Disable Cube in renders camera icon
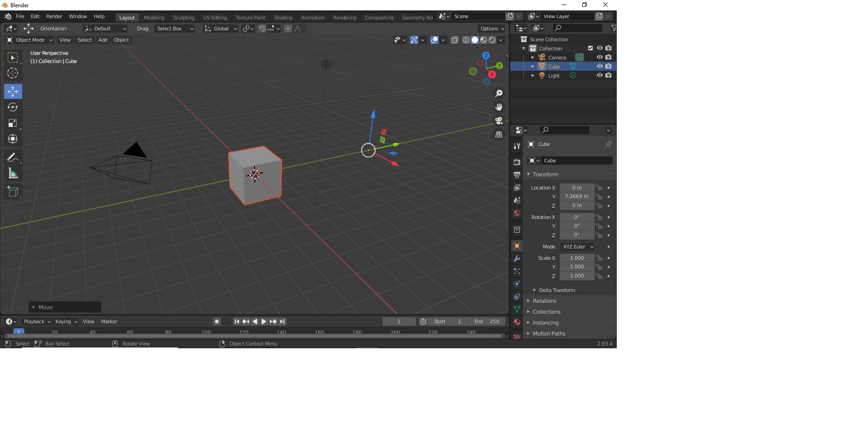Screen dimensions: 868x424 point(609,66)
